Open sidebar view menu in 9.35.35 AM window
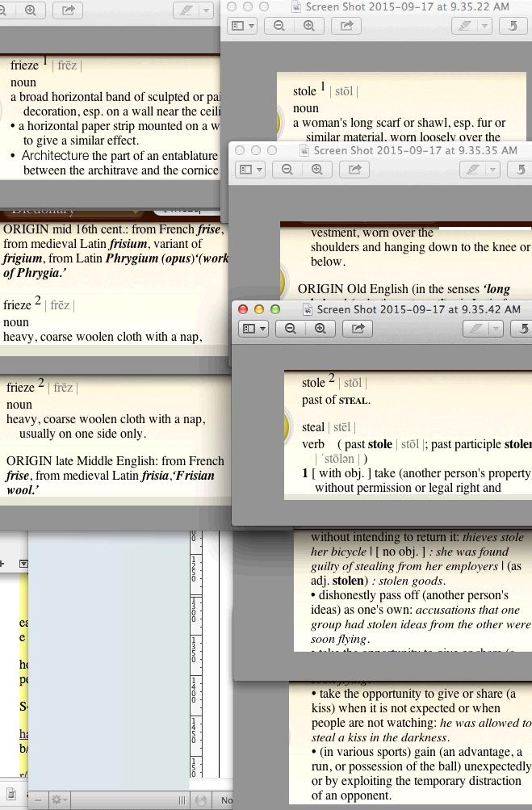The width and height of the screenshot is (532, 810). click(251, 170)
